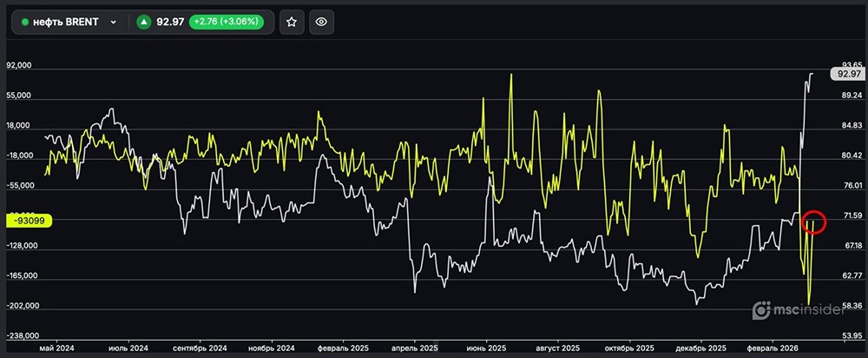Click the green up-arrow price indicator
Image resolution: width=868 pixels, height=358 pixels.
(143, 23)
